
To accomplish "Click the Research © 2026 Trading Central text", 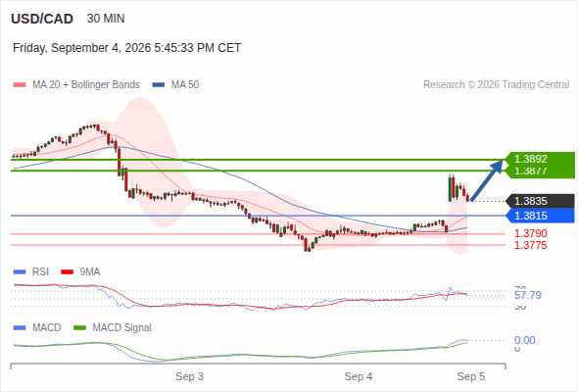I will coord(496,85).
